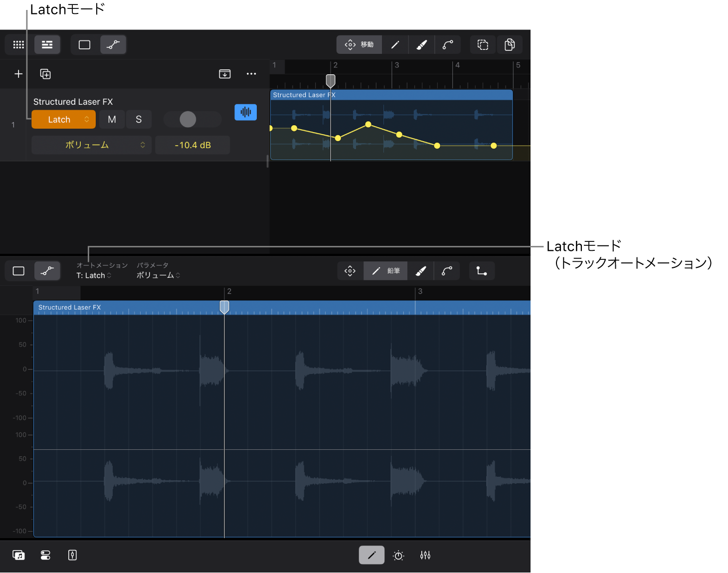Select the pencil tool in tracks toolbar
The width and height of the screenshot is (728, 573).
pos(395,45)
